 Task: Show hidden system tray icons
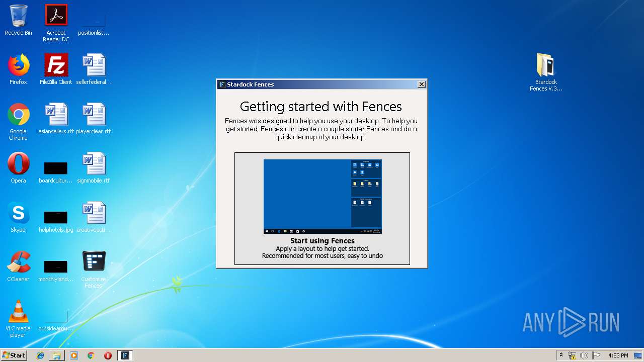[x=561, y=355]
